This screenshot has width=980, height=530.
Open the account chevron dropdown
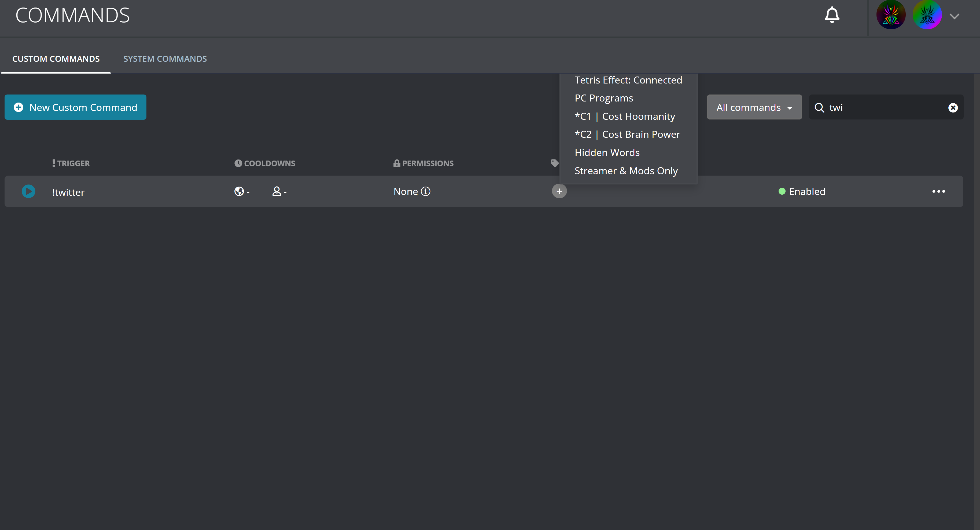coord(955,16)
